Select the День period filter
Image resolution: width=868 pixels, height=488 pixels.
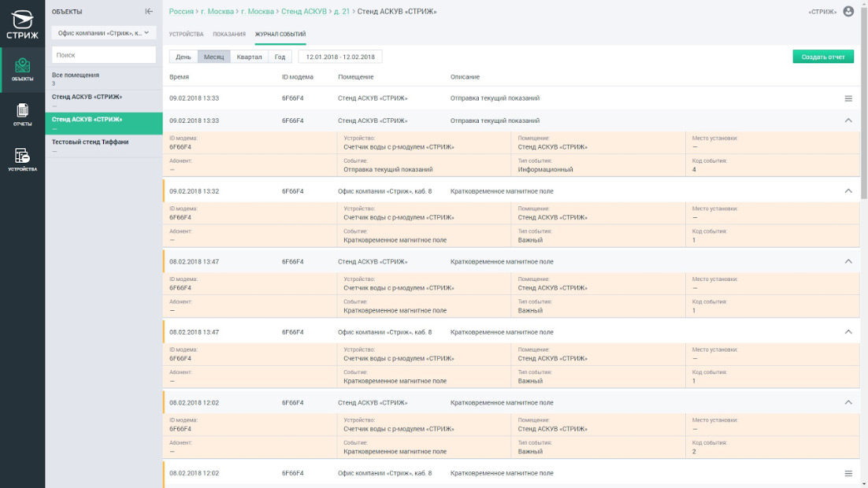184,57
